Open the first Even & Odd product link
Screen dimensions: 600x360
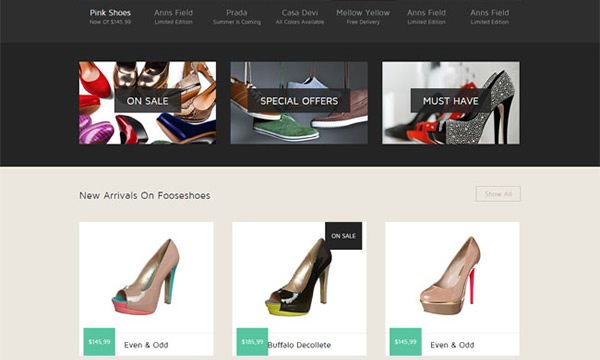coord(146,345)
